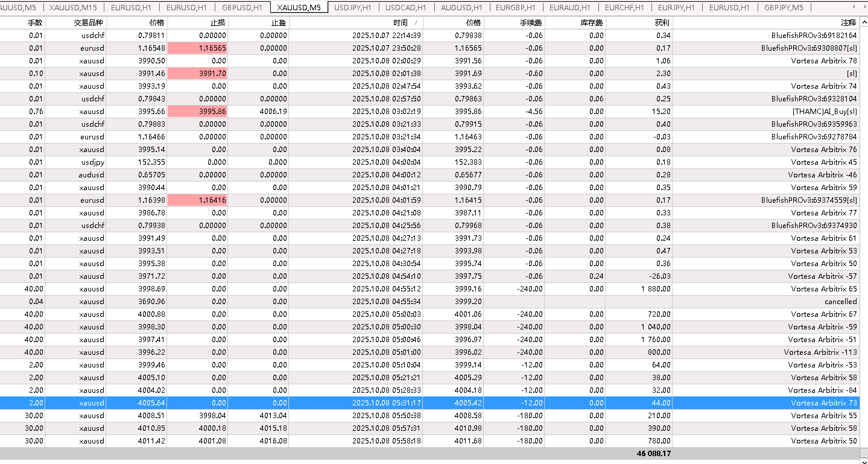Select the cancelled order row
This screenshot has width=868, height=464.
[x=429, y=302]
